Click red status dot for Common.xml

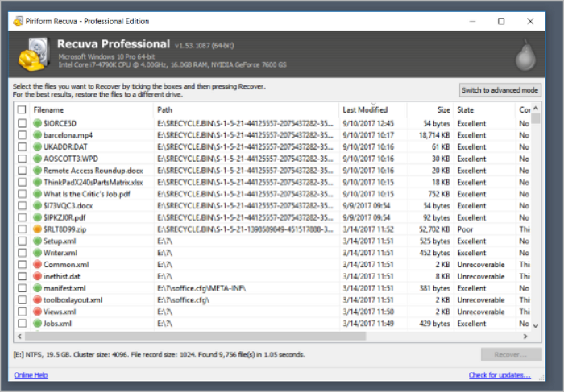37,265
